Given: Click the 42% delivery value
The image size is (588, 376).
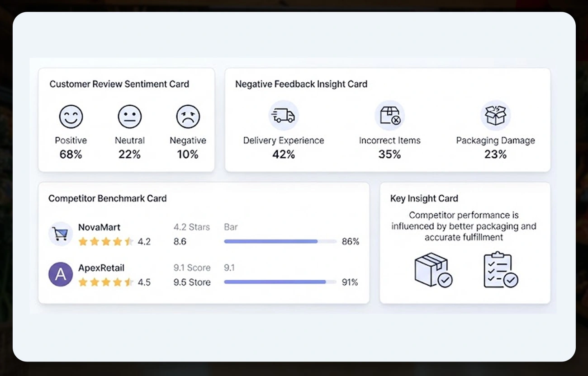Looking at the screenshot, I should pos(284,155).
